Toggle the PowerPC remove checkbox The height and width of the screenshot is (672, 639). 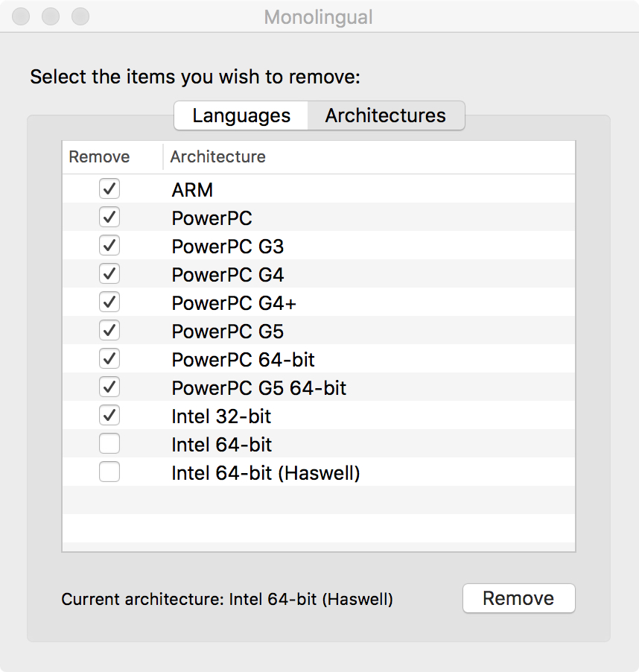pos(109,218)
